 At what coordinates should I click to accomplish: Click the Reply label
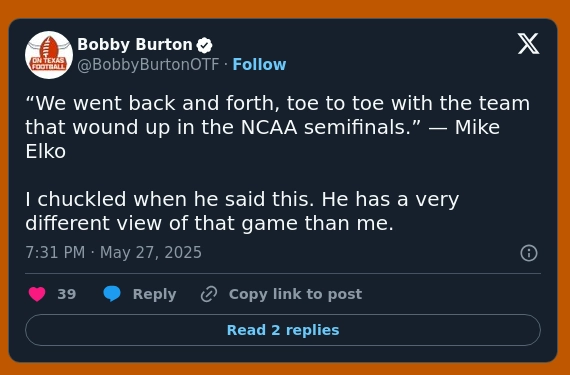click(154, 294)
